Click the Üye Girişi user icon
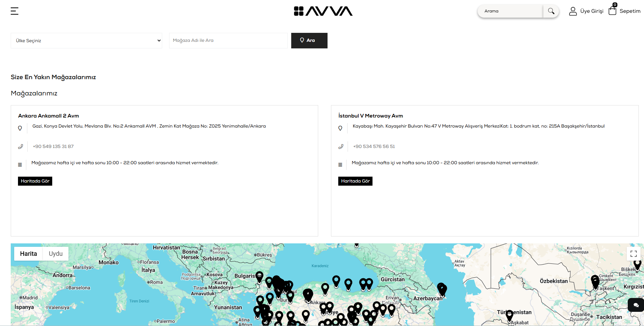The width and height of the screenshot is (644, 326). (x=573, y=11)
